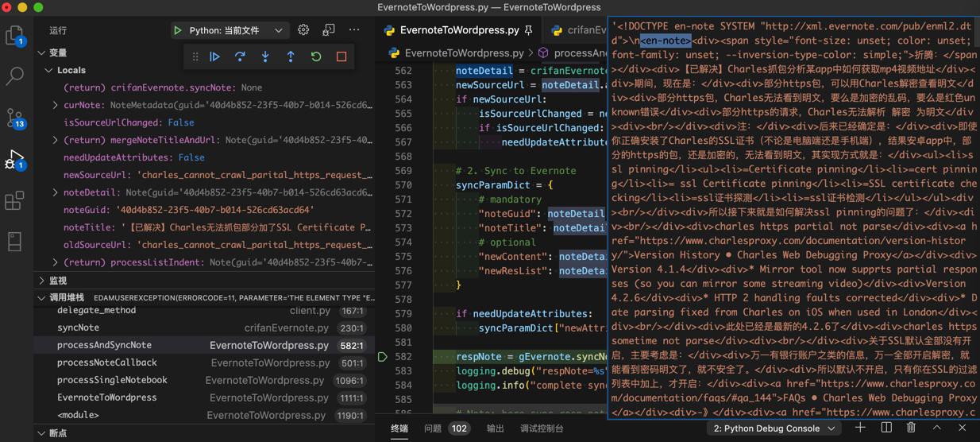Open the Explorer view in activity bar
The image size is (980, 442).
click(x=14, y=36)
